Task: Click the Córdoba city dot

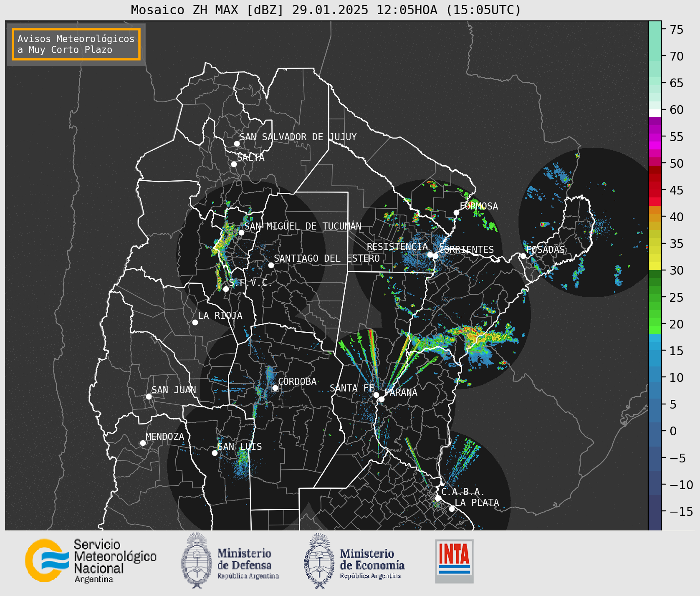Action: click(275, 388)
